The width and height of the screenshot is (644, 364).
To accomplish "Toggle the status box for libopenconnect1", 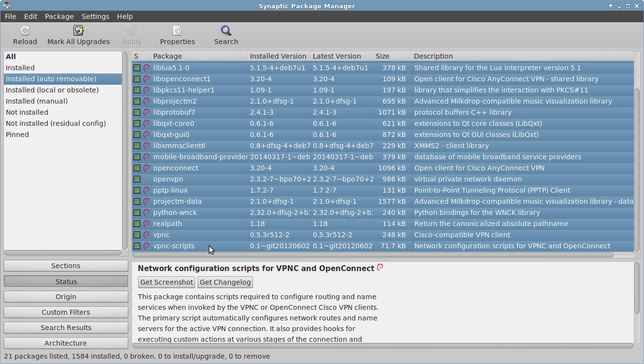I will pos(137,79).
